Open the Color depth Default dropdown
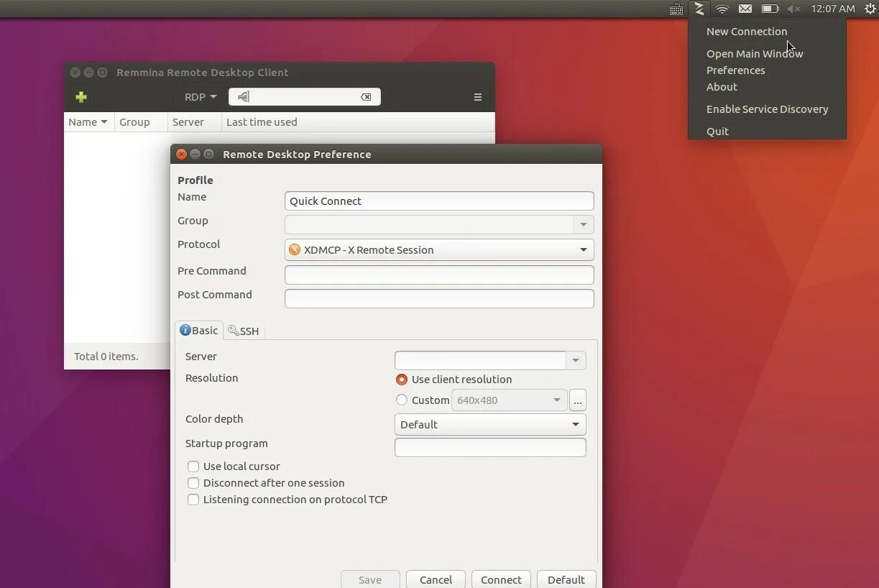The image size is (879, 588). pyautogui.click(x=490, y=424)
